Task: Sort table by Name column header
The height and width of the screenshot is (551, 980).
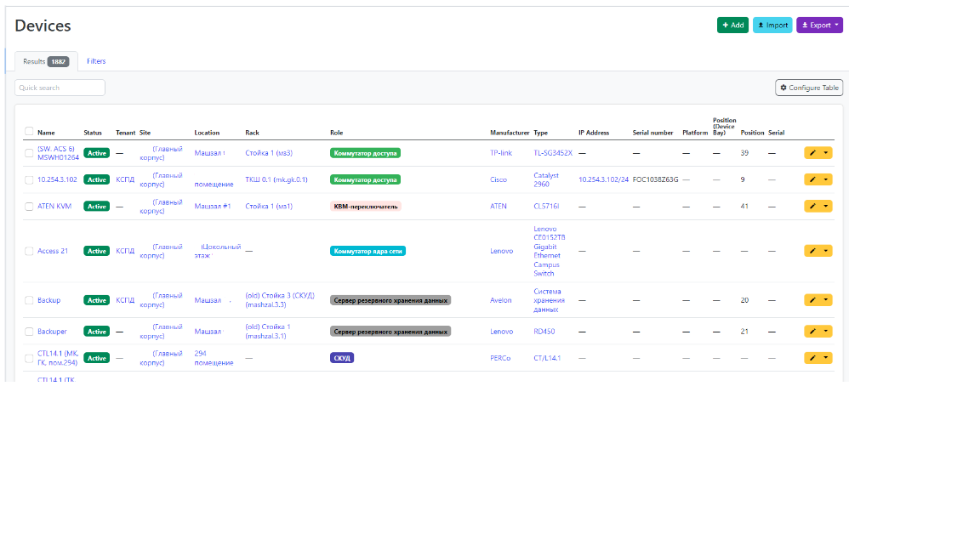Action: pyautogui.click(x=46, y=133)
